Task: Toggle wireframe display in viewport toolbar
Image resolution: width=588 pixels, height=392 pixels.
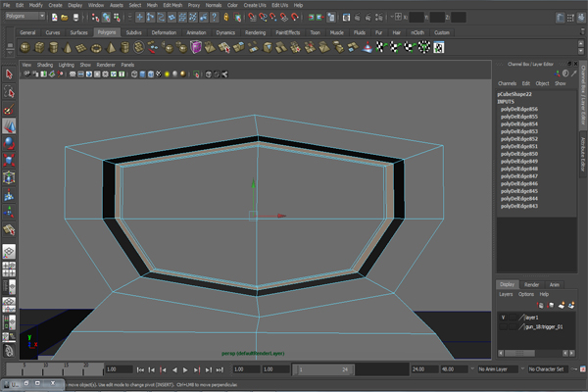Action: (134, 74)
